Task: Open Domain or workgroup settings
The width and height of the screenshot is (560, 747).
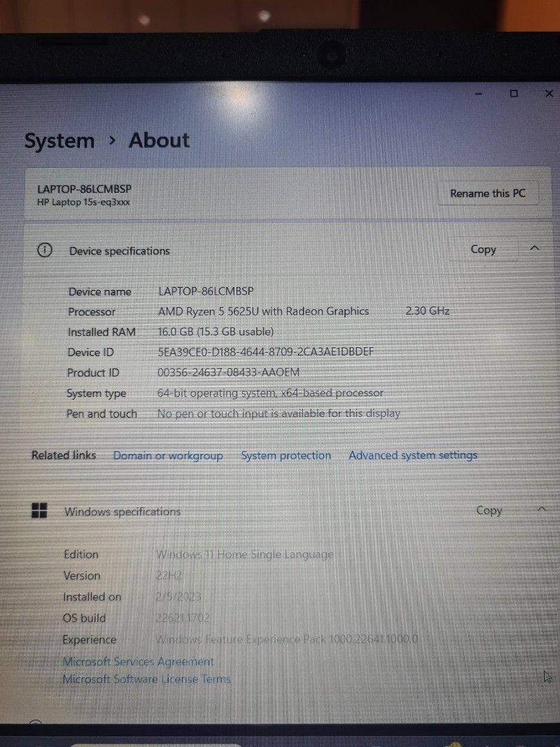Action: point(168,455)
